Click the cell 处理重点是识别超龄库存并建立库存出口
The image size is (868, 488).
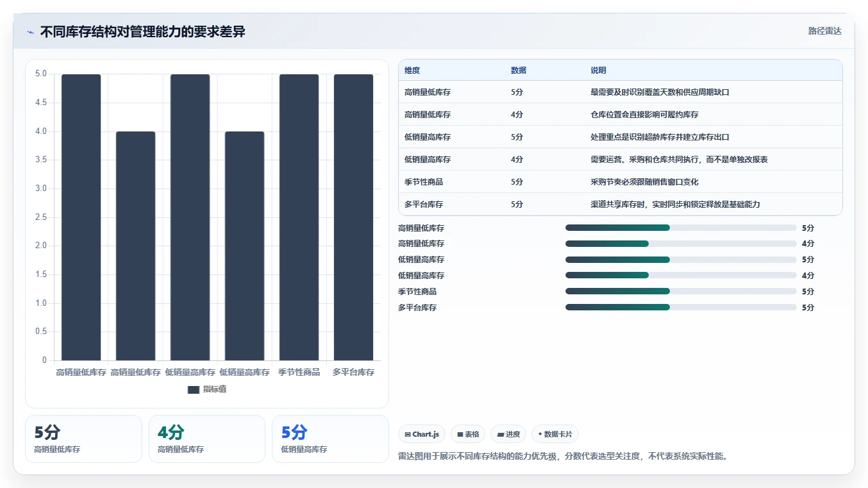click(660, 137)
